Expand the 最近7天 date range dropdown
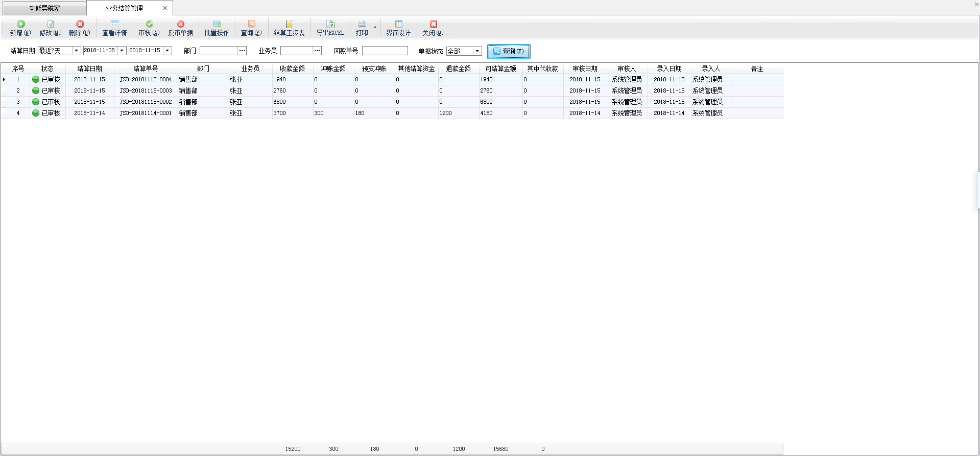The height and width of the screenshot is (456, 980). pyautogui.click(x=77, y=51)
